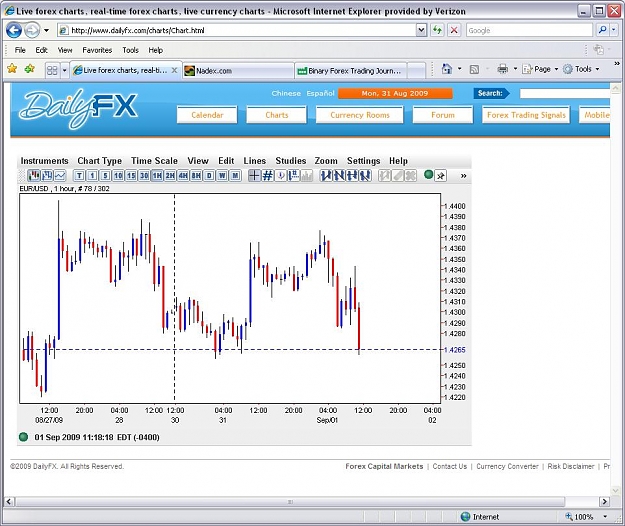This screenshot has width=625, height=526.
Task: Select the OHLC bar chart type icon
Action: (47, 175)
